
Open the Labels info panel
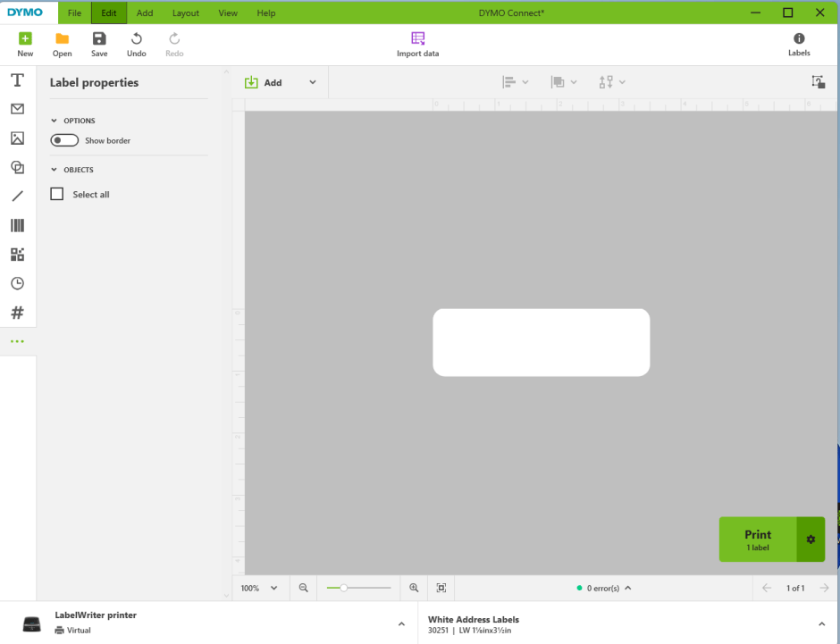(x=799, y=45)
